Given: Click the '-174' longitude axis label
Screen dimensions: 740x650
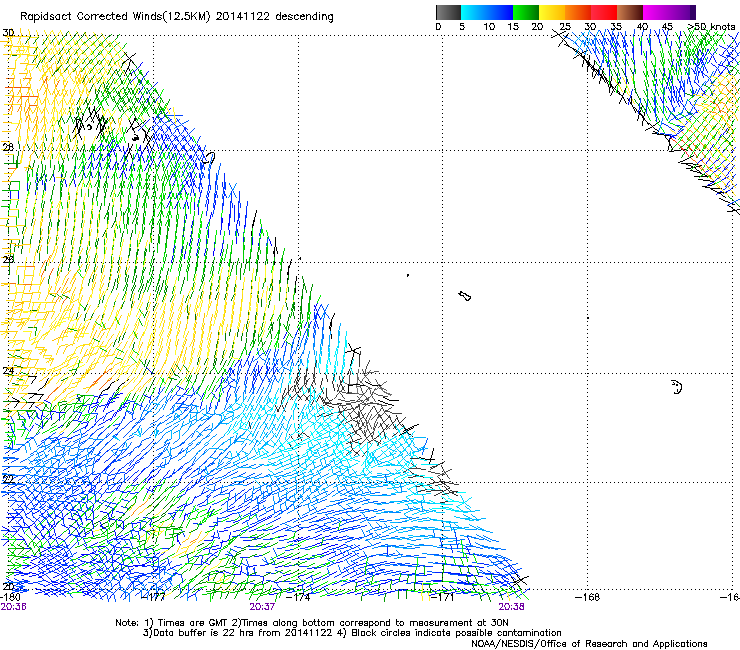Looking at the screenshot, I should [299, 597].
